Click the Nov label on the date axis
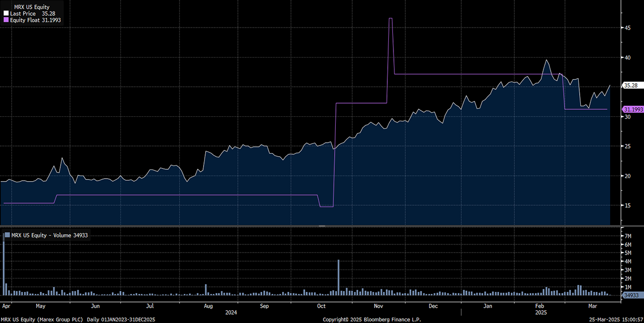This screenshot has height=323, width=644. click(379, 306)
